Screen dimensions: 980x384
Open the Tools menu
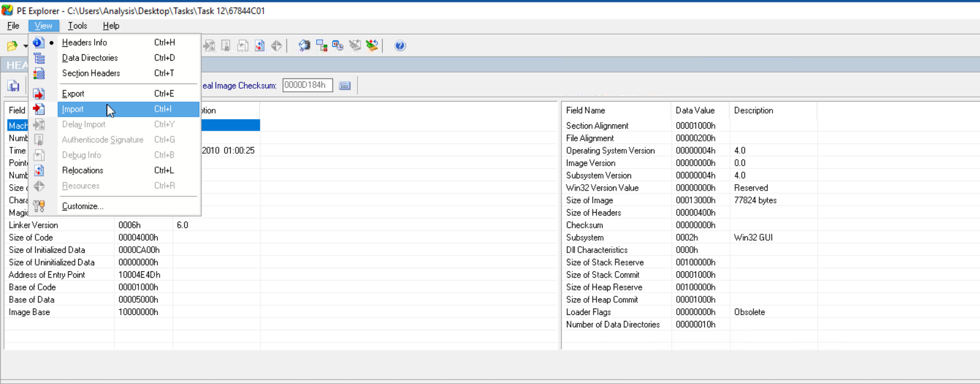(77, 26)
